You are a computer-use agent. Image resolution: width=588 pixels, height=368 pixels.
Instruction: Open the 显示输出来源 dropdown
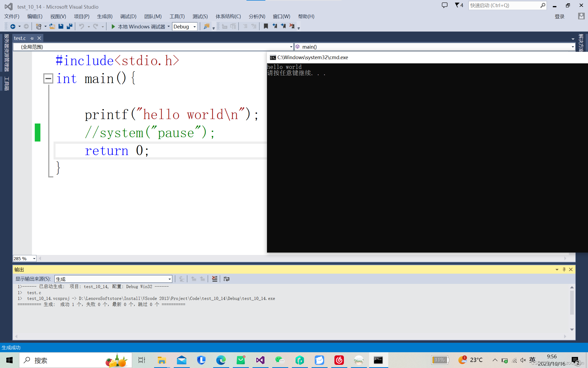click(x=170, y=279)
